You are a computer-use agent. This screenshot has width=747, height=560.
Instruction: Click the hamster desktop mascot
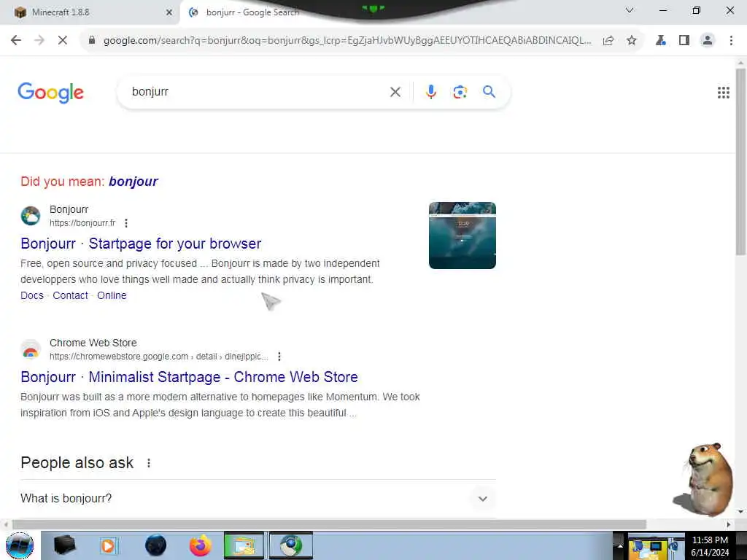(x=704, y=480)
